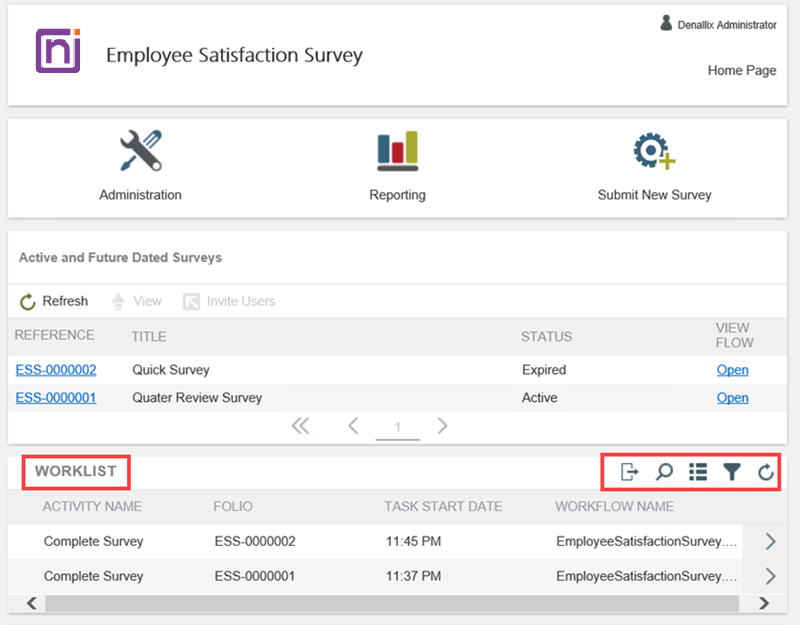Expand the ESS-0000002 Complete Survey task arrow
Viewport: 800px width, 625px height.
click(x=770, y=542)
